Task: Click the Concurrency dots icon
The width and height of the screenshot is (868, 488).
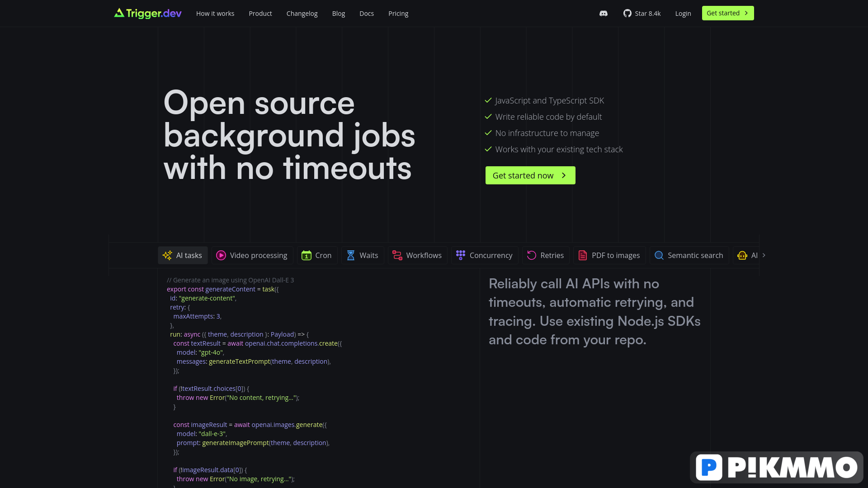Action: (x=461, y=255)
